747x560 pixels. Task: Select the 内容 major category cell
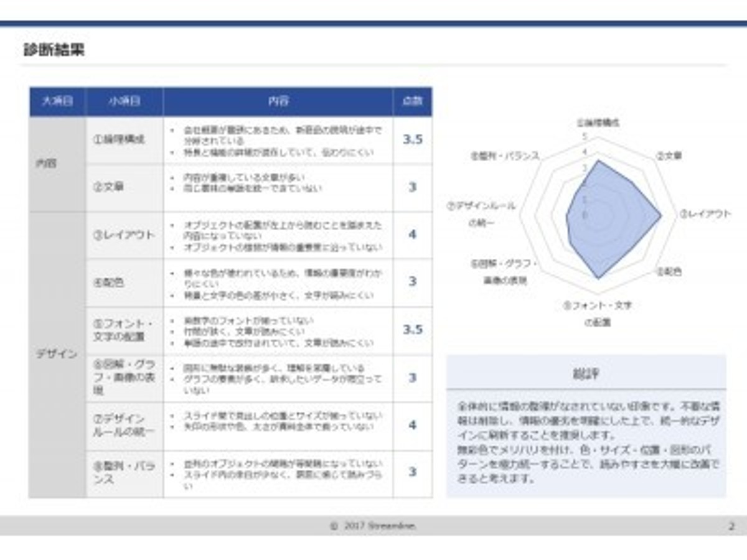[58, 164]
